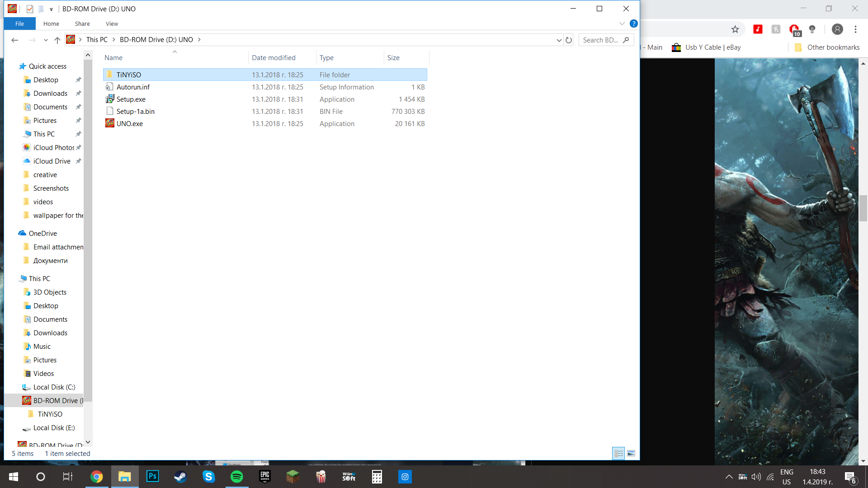
Task: Show hidden system tray icons
Action: click(x=729, y=477)
